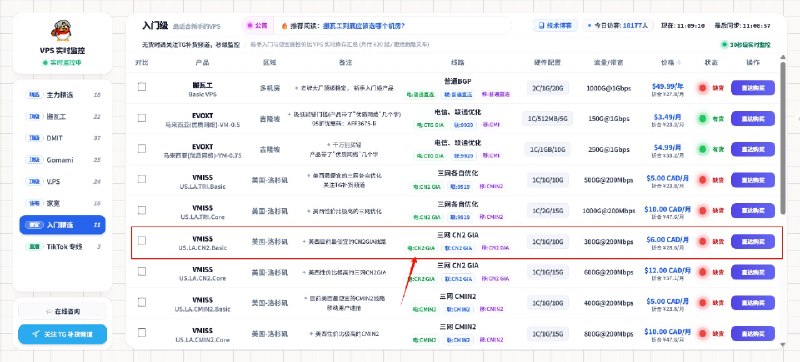The width and height of the screenshot is (800, 362).
Task: Click the buy button on the US.LA.CN2.Basic row
Action: coord(753,241)
